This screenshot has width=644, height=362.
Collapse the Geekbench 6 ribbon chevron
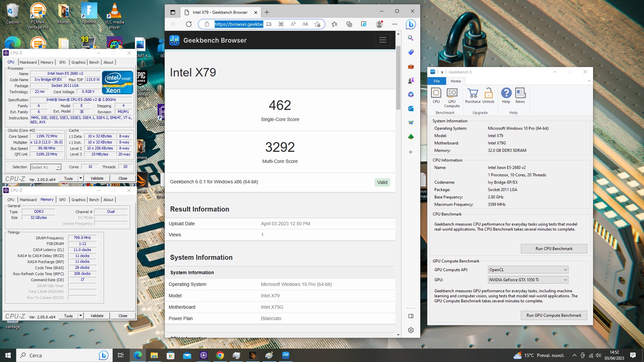[x=589, y=81]
